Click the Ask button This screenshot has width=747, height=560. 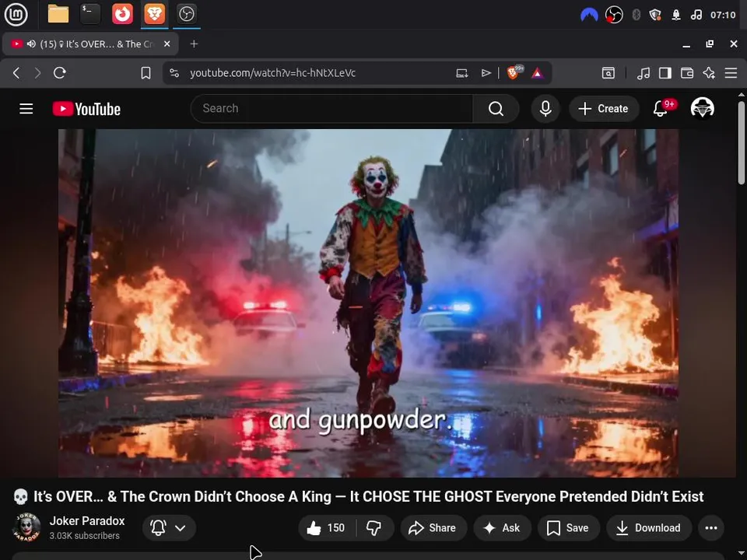click(x=502, y=527)
